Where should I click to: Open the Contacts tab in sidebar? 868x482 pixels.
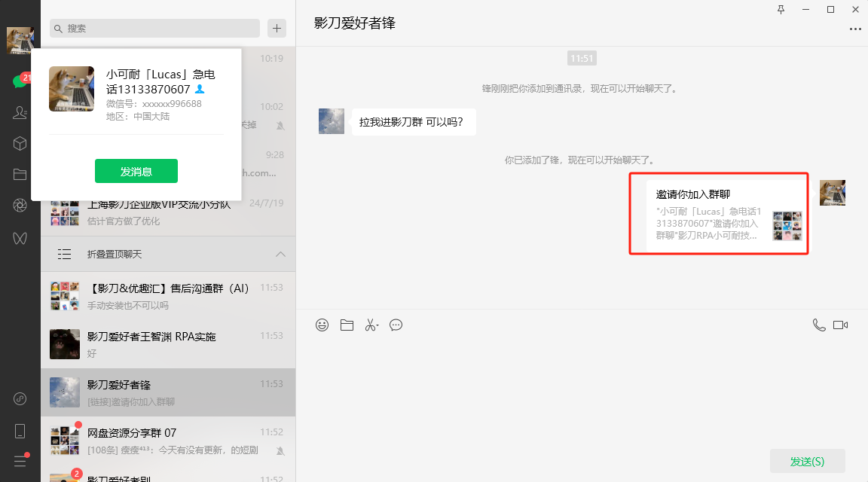(x=20, y=112)
